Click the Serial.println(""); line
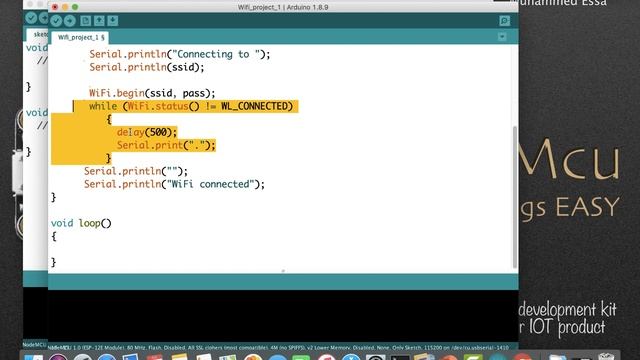 [136, 171]
